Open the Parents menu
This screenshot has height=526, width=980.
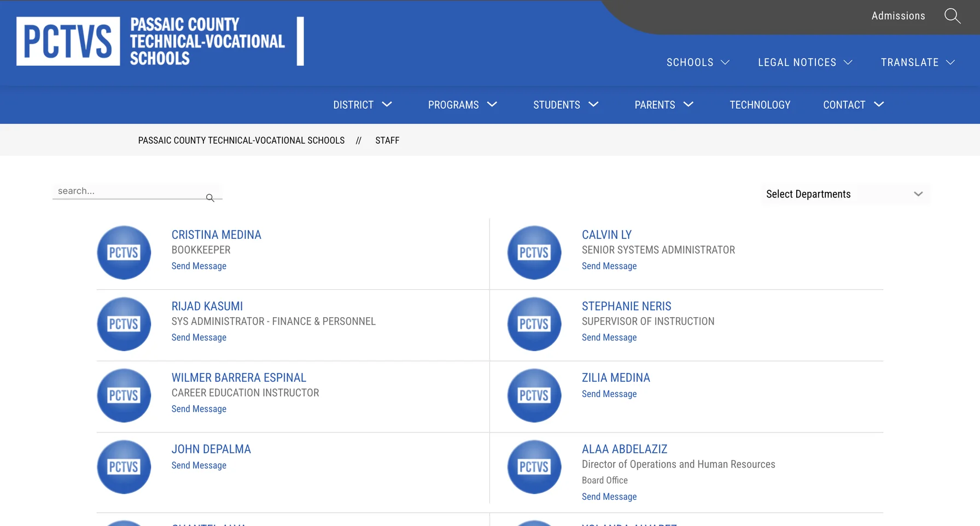[664, 104]
